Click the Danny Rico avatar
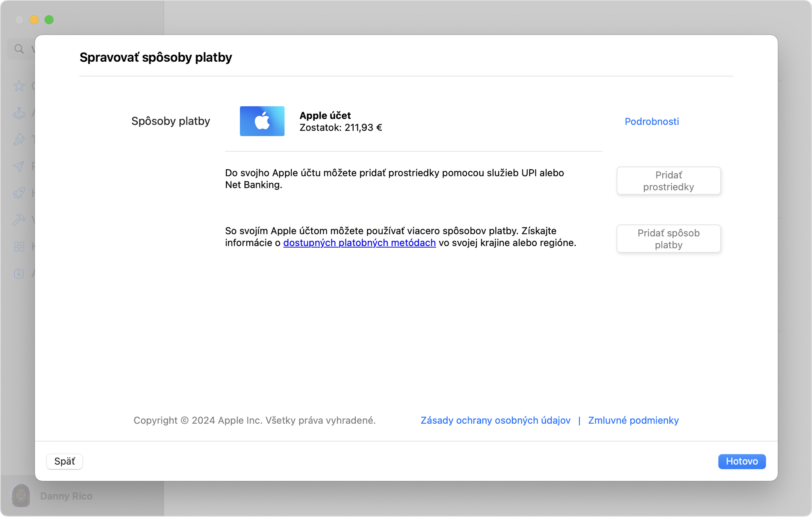Screen dimensions: 812x517 click(21, 496)
